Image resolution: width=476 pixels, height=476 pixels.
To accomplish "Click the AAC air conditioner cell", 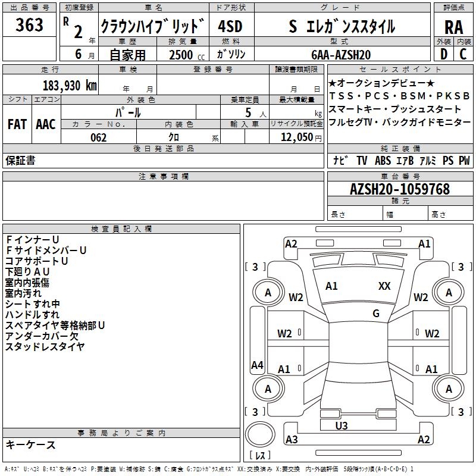I will 45,124.
